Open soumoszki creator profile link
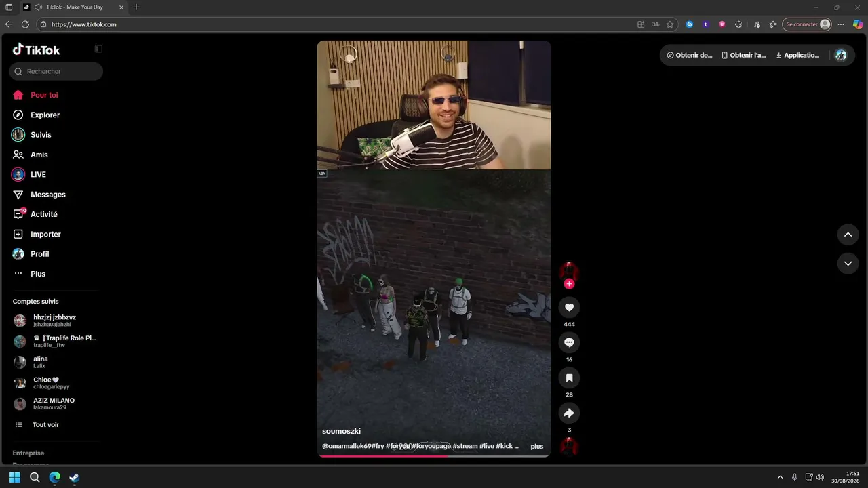Viewport: 868px width, 488px height. click(x=341, y=431)
